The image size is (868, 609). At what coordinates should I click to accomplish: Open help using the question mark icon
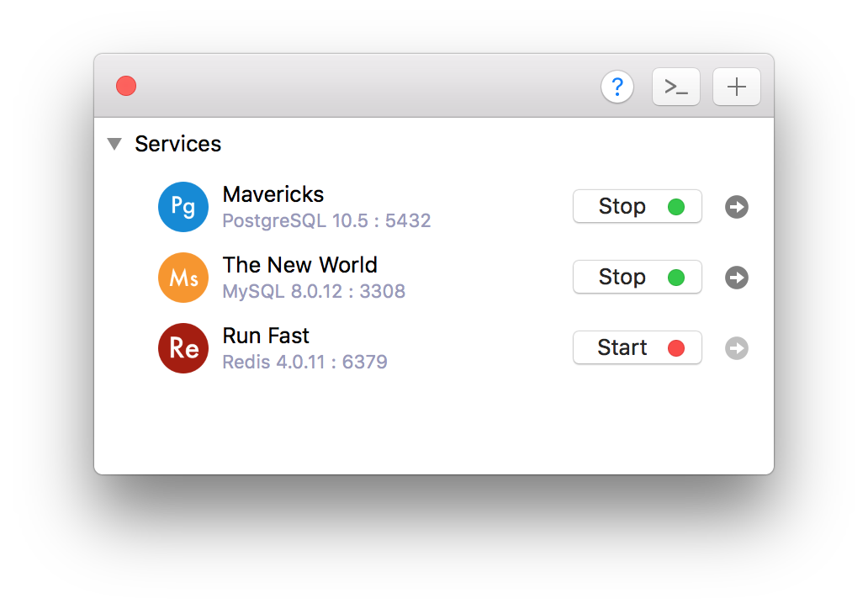tap(617, 86)
